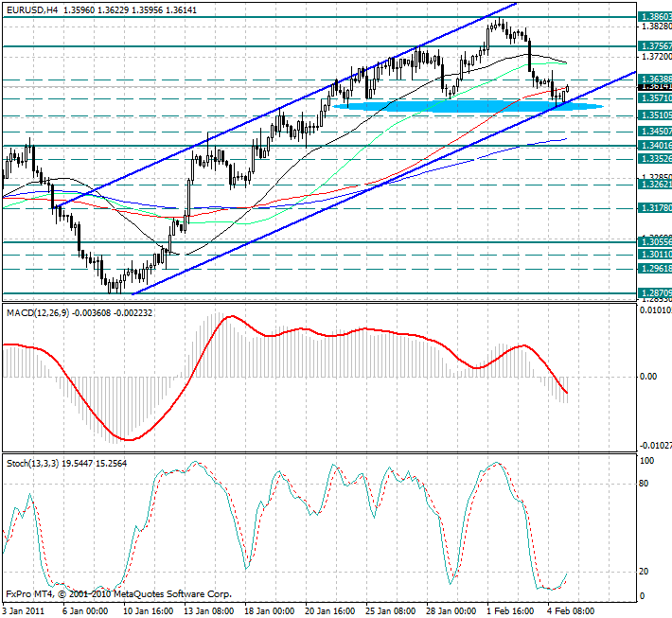Screen dimensions: 672x618
Task: Click the MACD -0.003608 value in the label
Action: coord(91,313)
